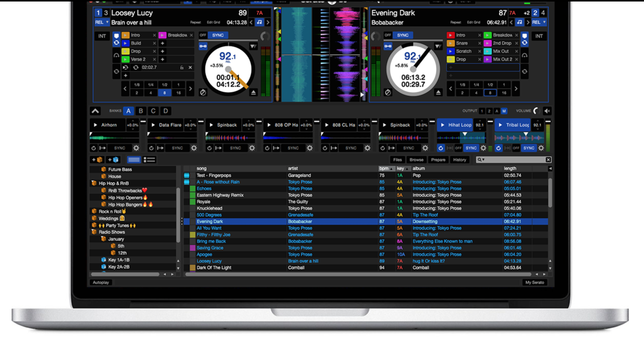Switch to sample Bank B
Image resolution: width=644 pixels, height=340 pixels.
141,111
